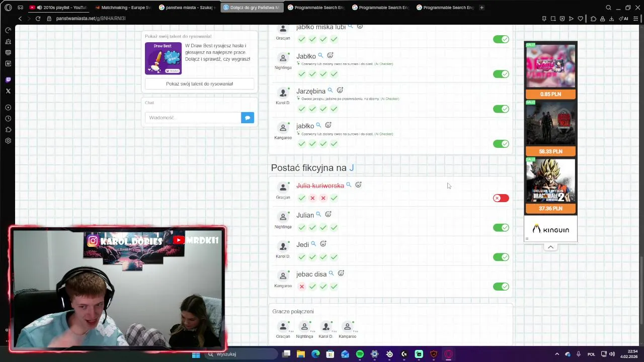This screenshot has height=362, width=644.
Task: Open the clock showing 22:54
Action: [x=629, y=354]
